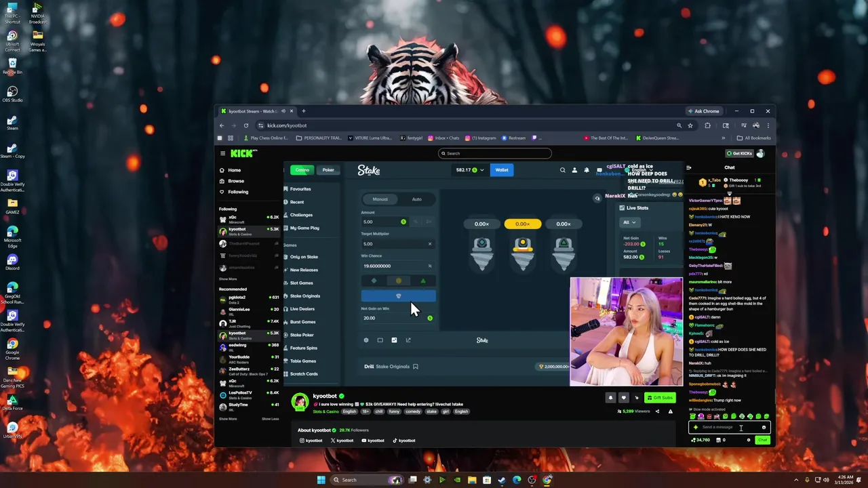The width and height of the screenshot is (868, 488).
Task: Open a new Chrome tab
Action: [303, 111]
